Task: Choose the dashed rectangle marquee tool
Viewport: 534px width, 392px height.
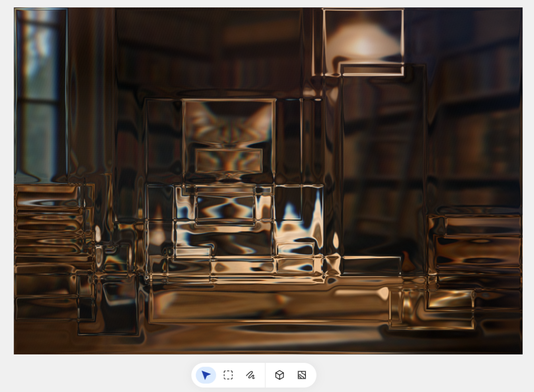Action: pos(228,375)
